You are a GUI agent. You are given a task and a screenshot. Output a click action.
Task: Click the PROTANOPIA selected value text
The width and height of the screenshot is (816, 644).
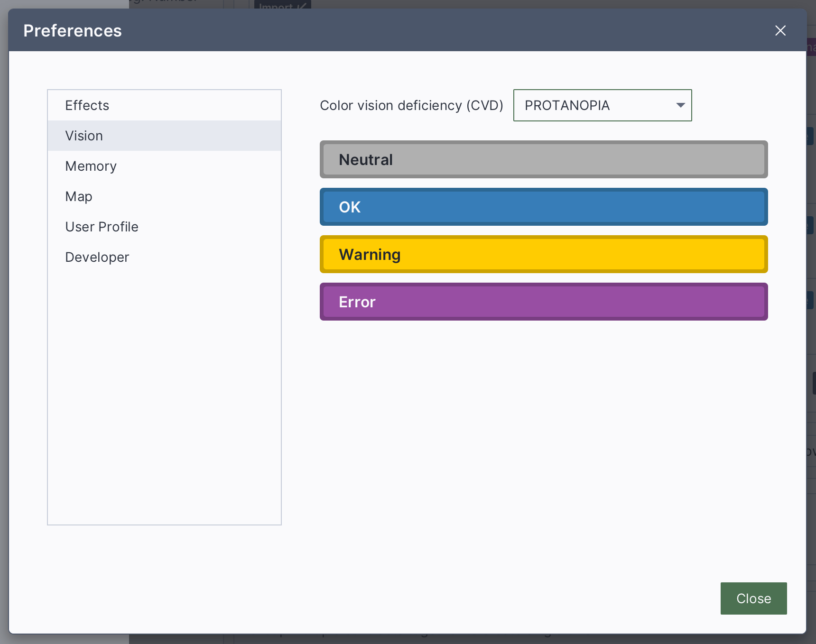click(567, 105)
